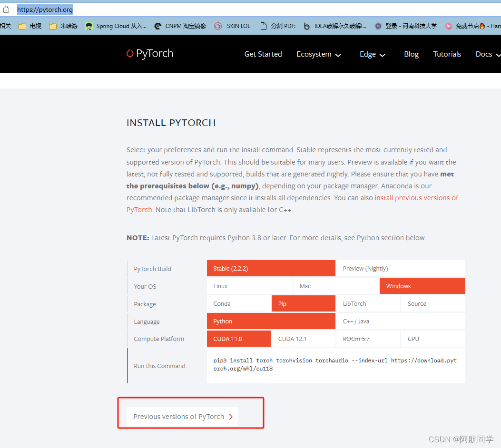This screenshot has width=501, height=448.
Task: Open the Get Started menu item
Action: [x=263, y=54]
